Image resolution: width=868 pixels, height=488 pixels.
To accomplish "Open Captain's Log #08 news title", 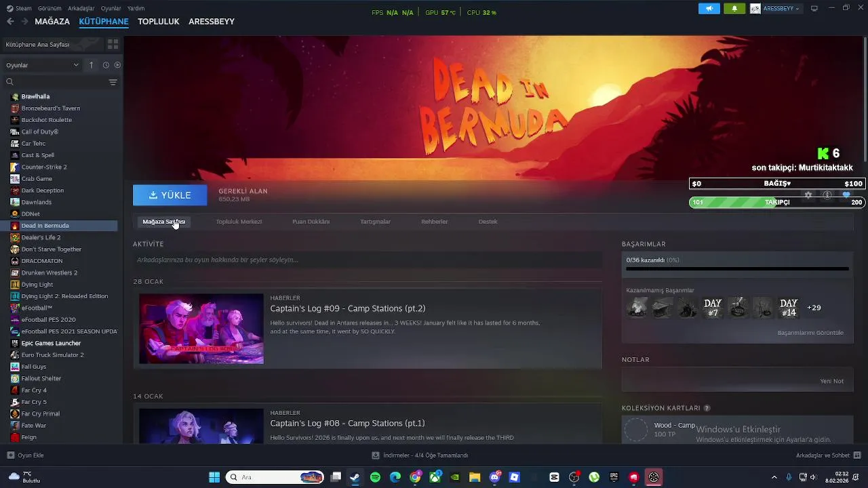I will (x=347, y=424).
